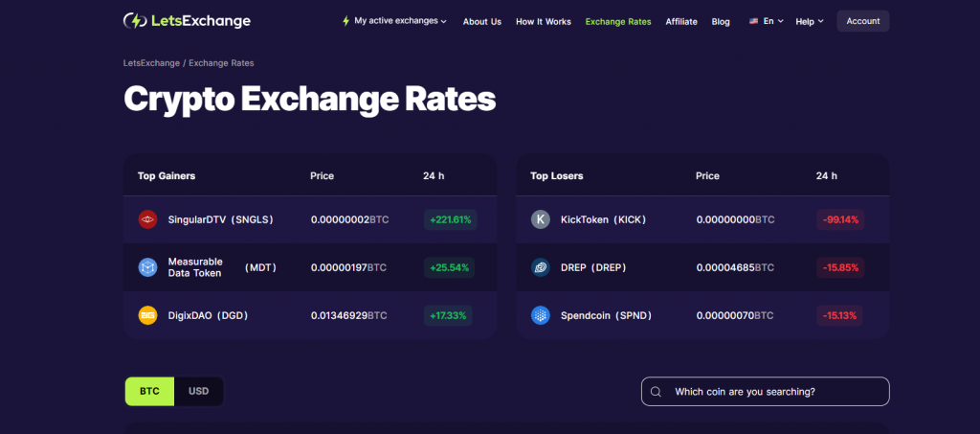Screen dimensions: 980x434
Task: Switch prices to USD
Action: click(199, 392)
